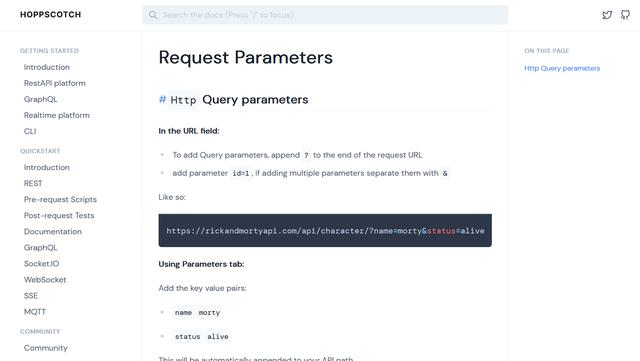Open Realtime platform page

pos(57,115)
